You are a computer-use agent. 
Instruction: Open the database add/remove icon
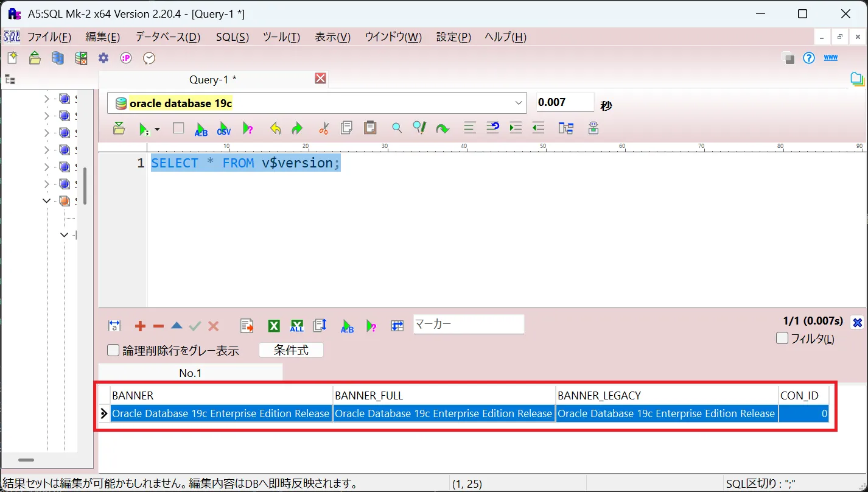click(x=58, y=58)
